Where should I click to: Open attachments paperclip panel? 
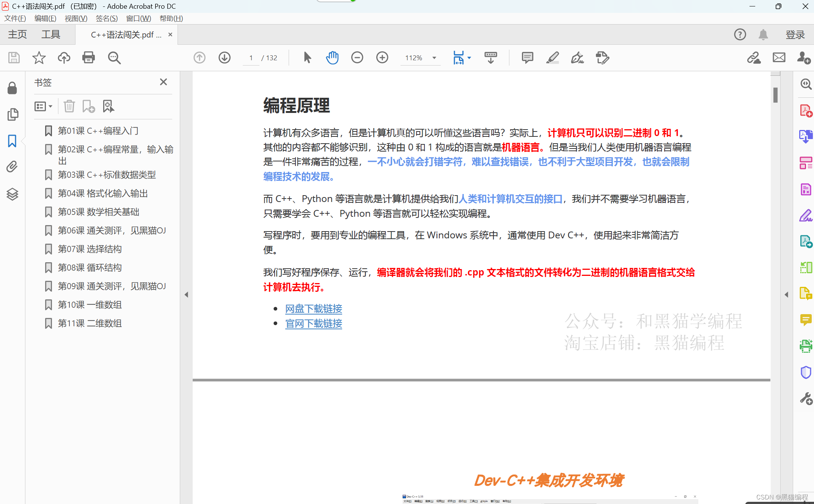(x=12, y=167)
